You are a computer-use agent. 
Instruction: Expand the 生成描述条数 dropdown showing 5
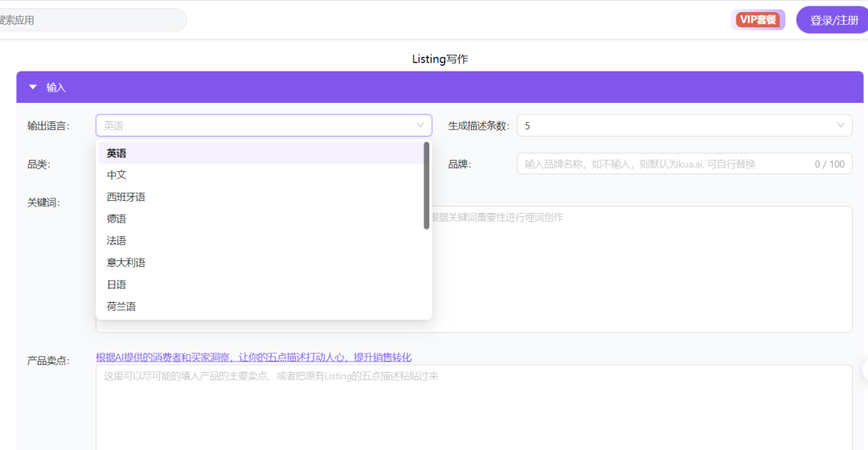(x=684, y=125)
